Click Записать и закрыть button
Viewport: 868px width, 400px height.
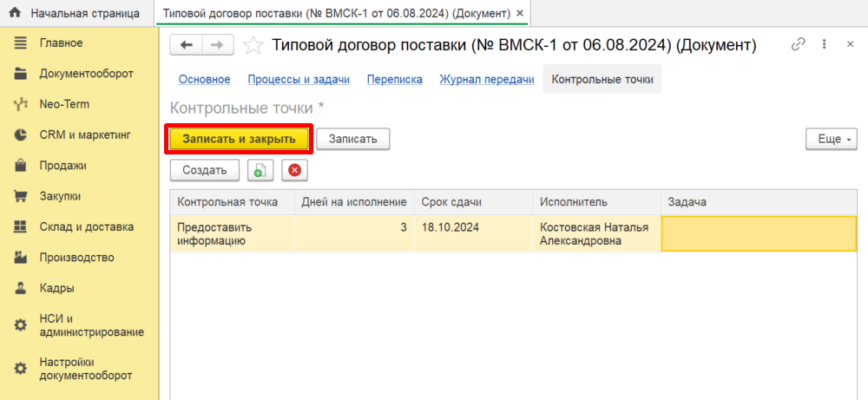240,139
